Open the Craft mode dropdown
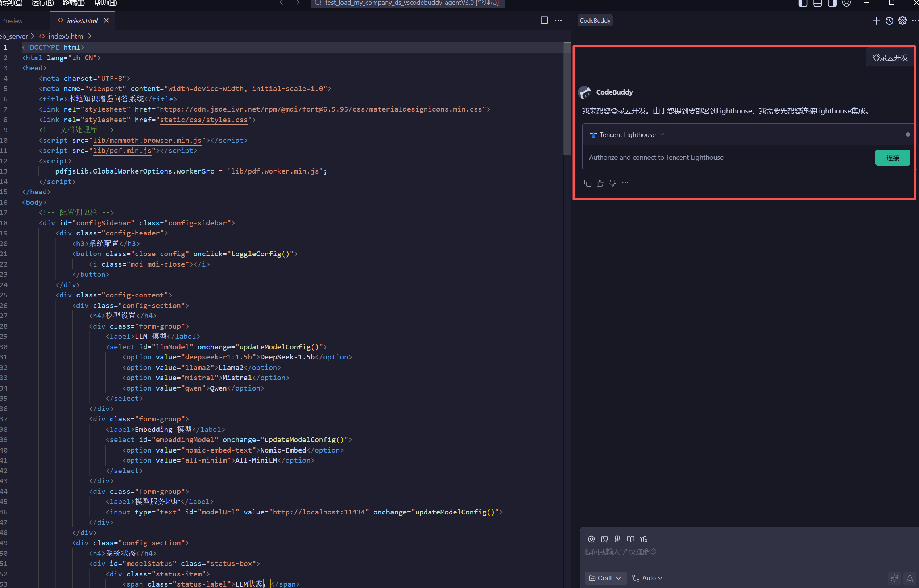 pos(605,578)
